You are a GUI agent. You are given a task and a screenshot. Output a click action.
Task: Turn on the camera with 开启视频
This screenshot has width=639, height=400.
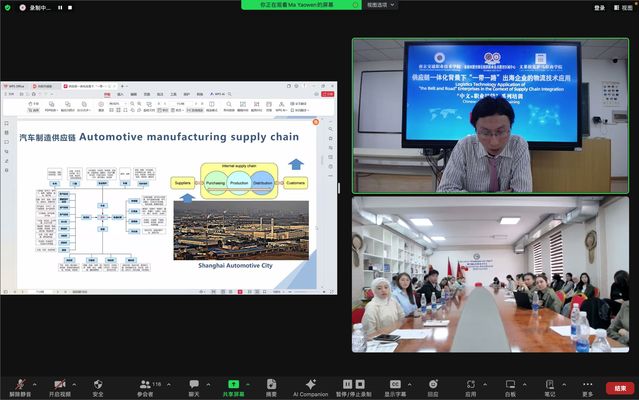[59, 384]
